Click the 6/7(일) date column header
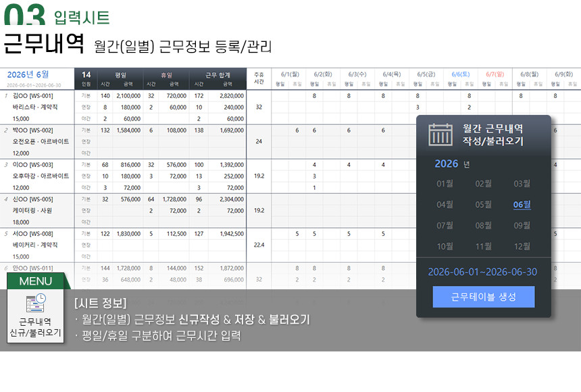 [x=495, y=74]
